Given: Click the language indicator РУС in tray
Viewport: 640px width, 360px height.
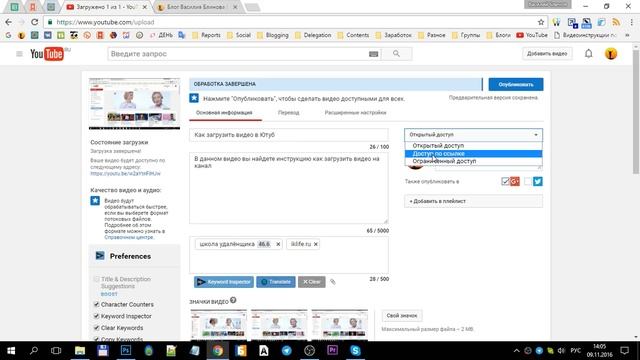Looking at the screenshot, I should [x=576, y=351].
